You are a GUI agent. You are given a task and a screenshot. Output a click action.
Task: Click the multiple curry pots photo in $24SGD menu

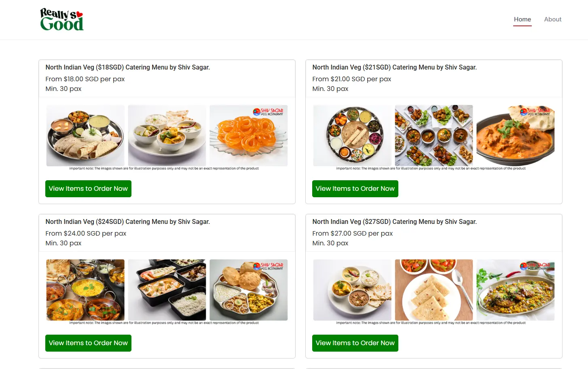tap(85, 290)
